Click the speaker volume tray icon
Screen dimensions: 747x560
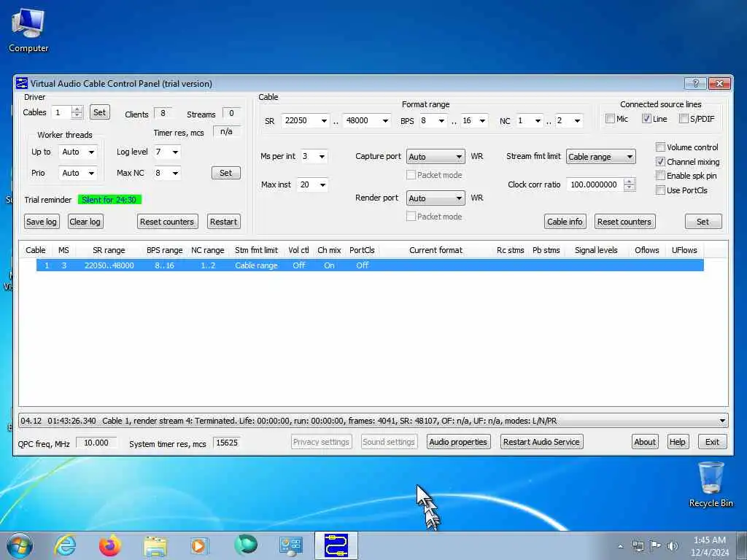(x=673, y=546)
